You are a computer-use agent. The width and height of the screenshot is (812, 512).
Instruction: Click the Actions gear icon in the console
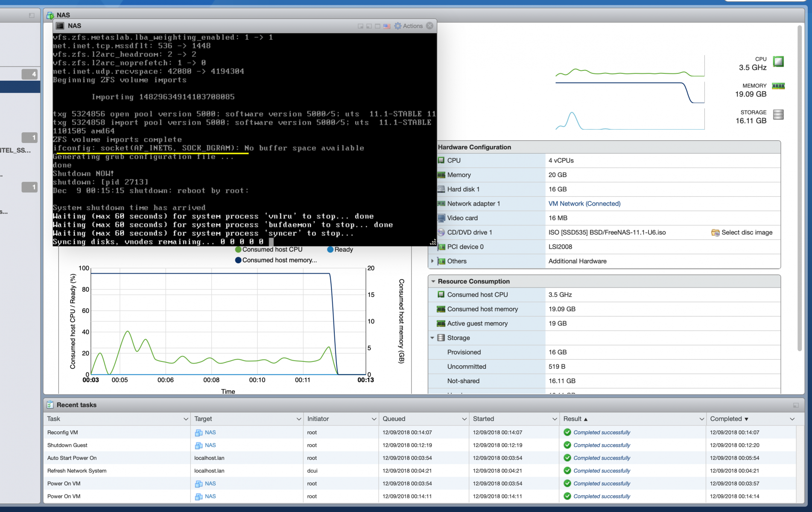click(398, 26)
